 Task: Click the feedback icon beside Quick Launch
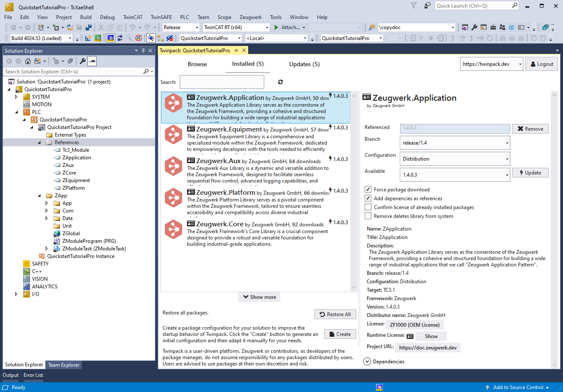[x=428, y=6]
